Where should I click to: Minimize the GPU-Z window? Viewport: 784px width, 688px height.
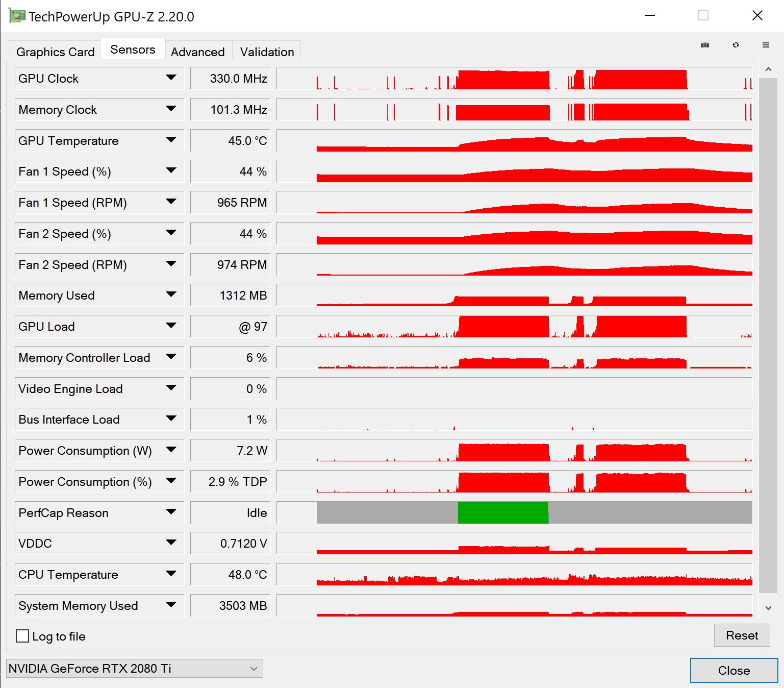coord(650,15)
